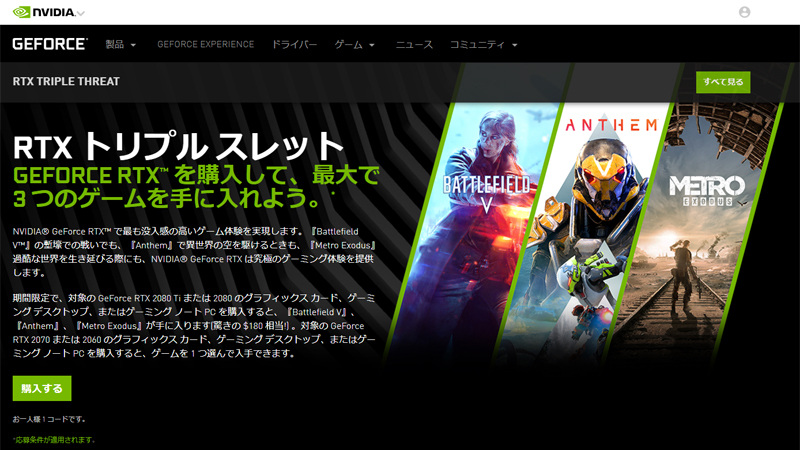Click the GeForce logo

tap(50, 44)
